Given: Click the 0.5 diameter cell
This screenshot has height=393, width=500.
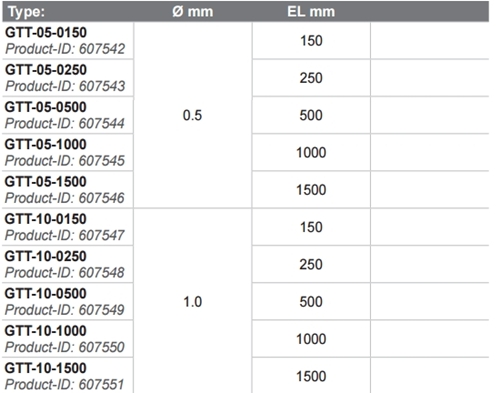Looking at the screenshot, I should click(x=193, y=115).
